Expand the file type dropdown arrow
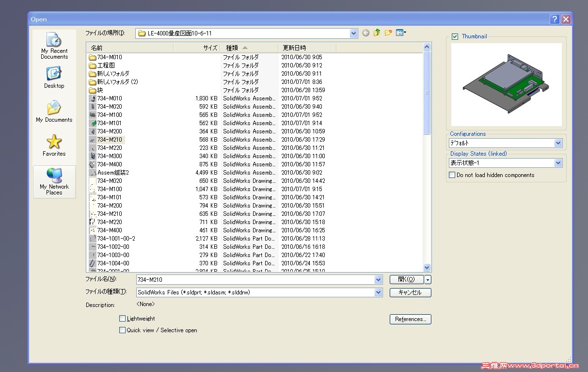Viewport: 588px width, 372px height. click(378, 292)
